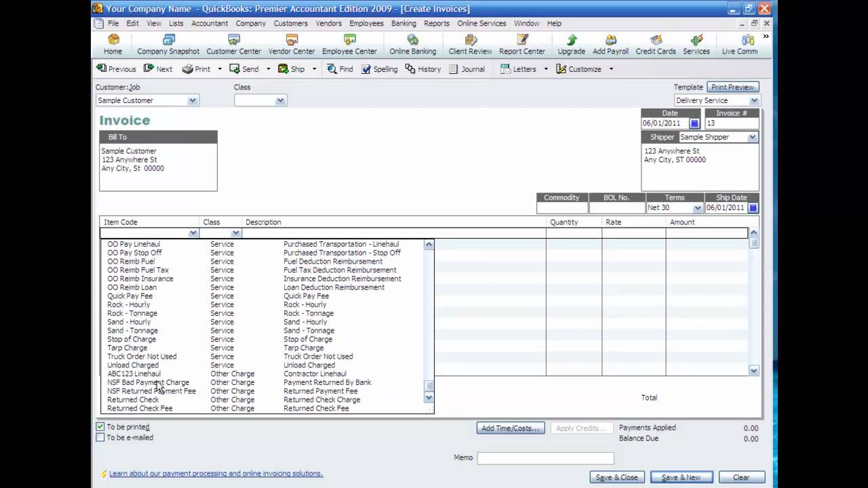Open the Journal for this invoice
The image size is (868, 488).
pyautogui.click(x=467, y=69)
